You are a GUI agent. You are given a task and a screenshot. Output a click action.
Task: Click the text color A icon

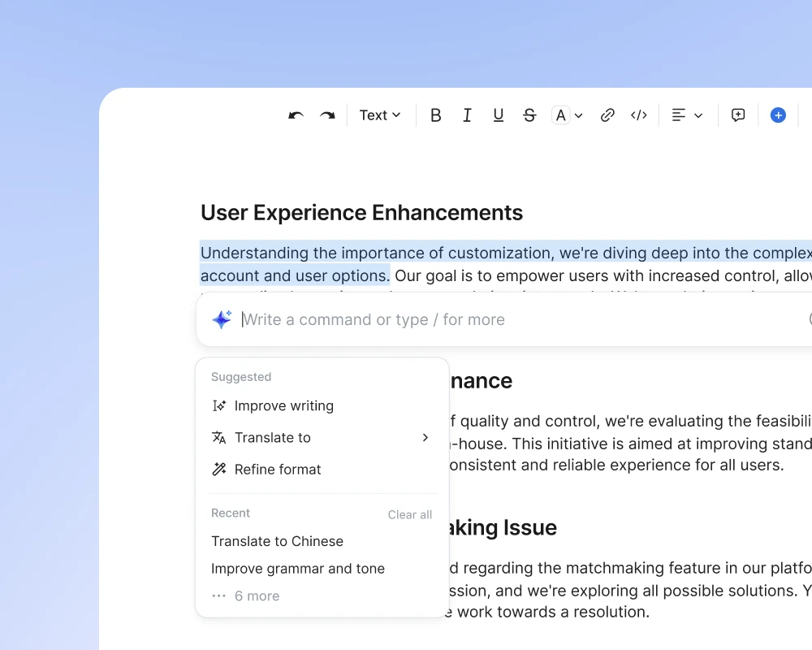click(561, 115)
